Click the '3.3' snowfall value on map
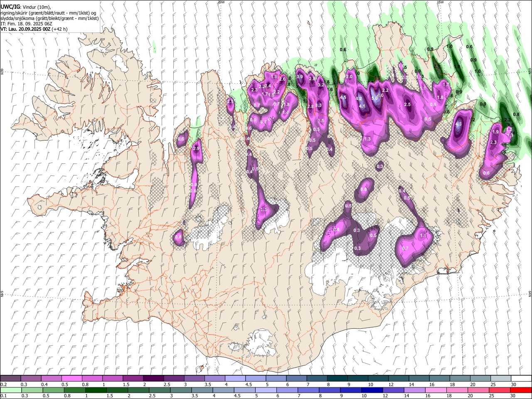This screenshot has height=399, width=532. coord(318,106)
